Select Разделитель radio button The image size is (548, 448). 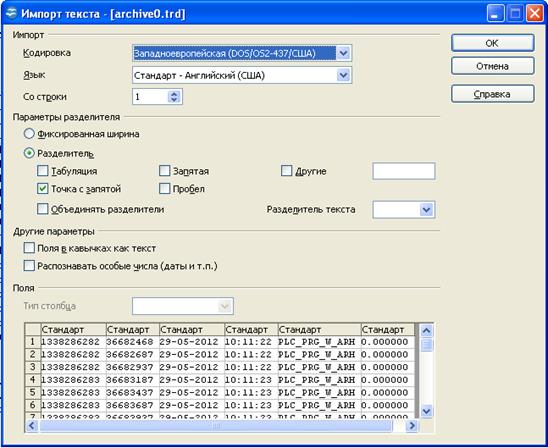[x=29, y=153]
